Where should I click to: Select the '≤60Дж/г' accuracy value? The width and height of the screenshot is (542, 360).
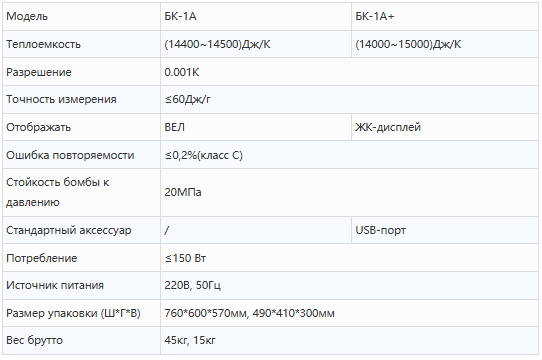(188, 99)
